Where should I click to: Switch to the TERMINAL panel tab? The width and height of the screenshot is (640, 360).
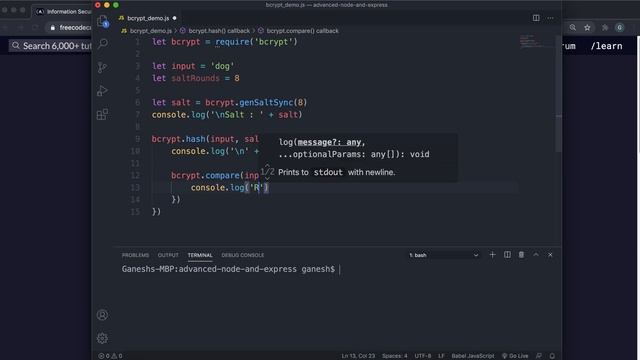coord(200,255)
